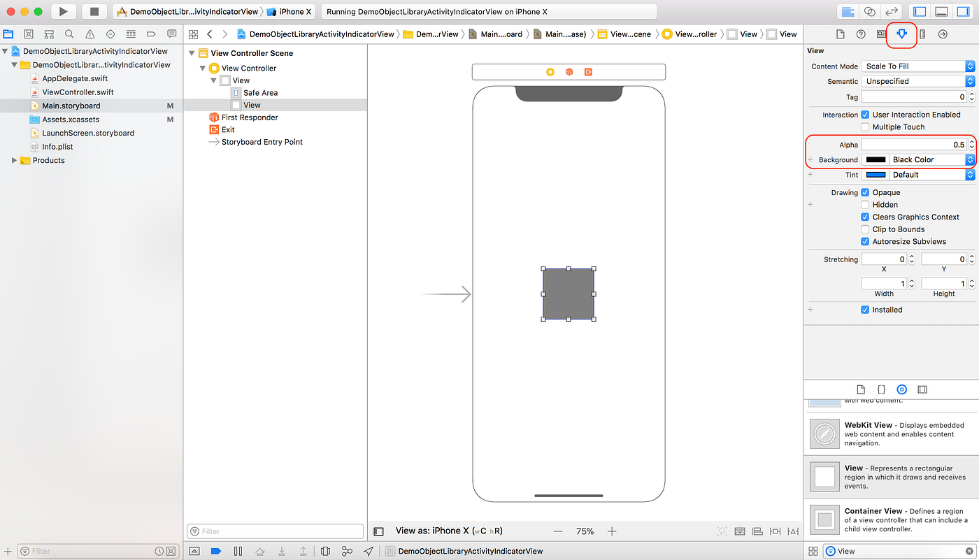Toggle breakpoints activation in debug bar
The height and width of the screenshot is (560, 979).
click(x=215, y=551)
